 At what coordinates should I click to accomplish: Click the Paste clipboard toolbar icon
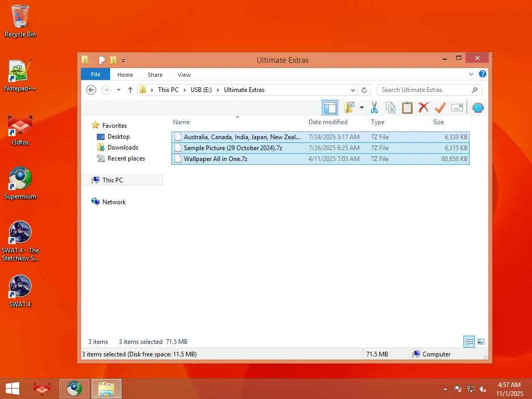coord(407,108)
